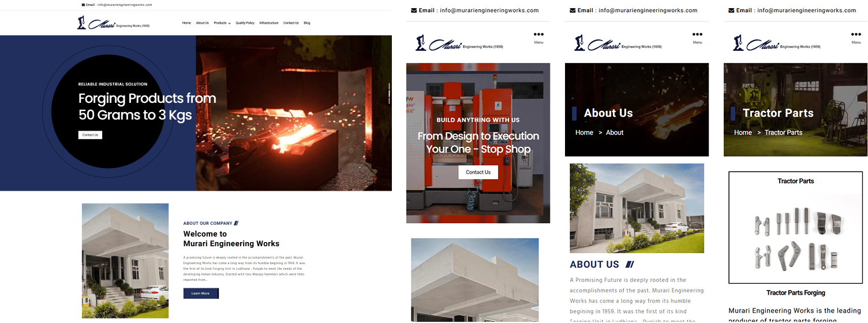
Task: Click the Murari logo in desktop header
Action: coord(113,23)
